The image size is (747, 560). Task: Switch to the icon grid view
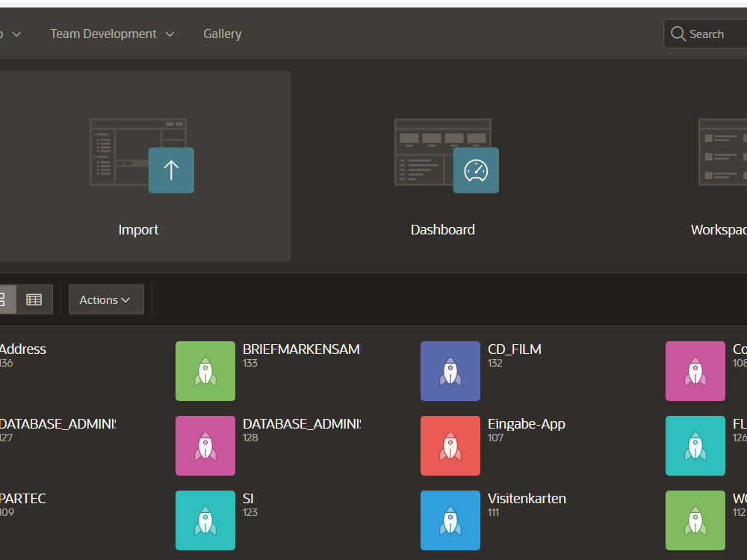pyautogui.click(x=7, y=299)
